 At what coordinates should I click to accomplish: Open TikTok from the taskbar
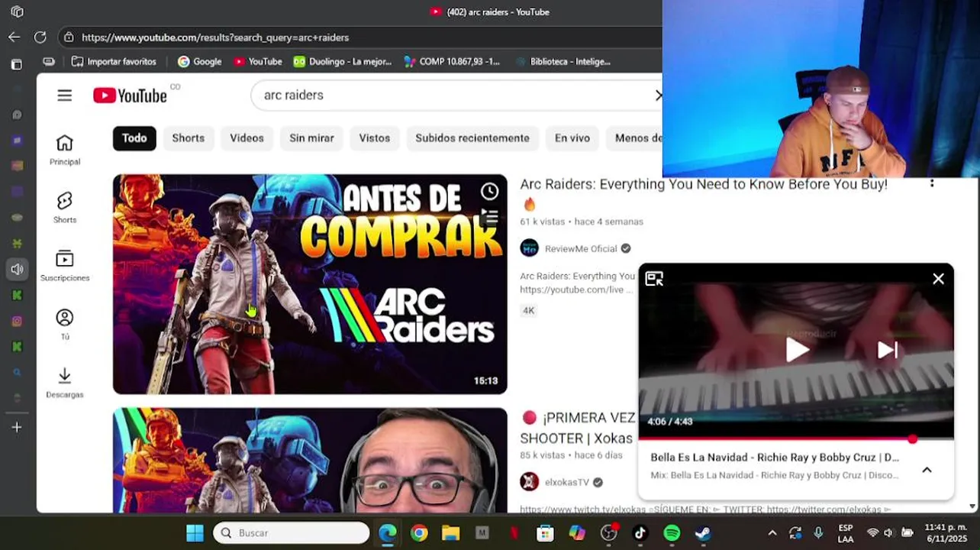(640, 533)
